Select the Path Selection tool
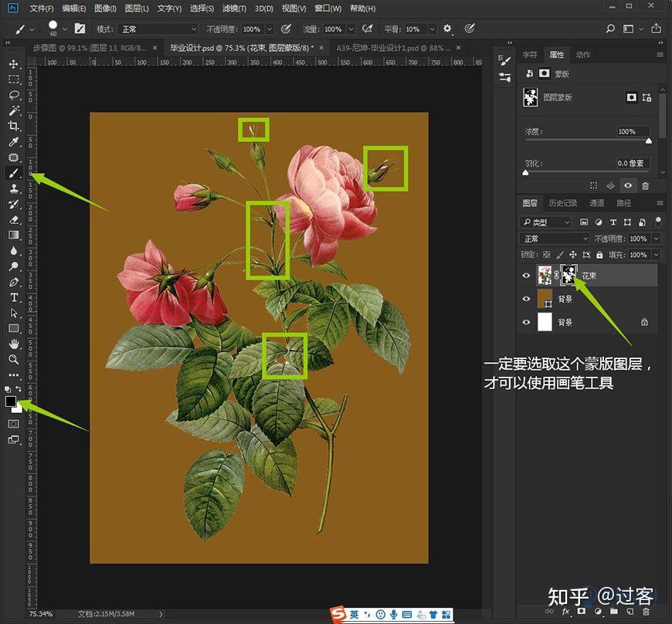This screenshot has height=624, width=672. click(x=13, y=313)
